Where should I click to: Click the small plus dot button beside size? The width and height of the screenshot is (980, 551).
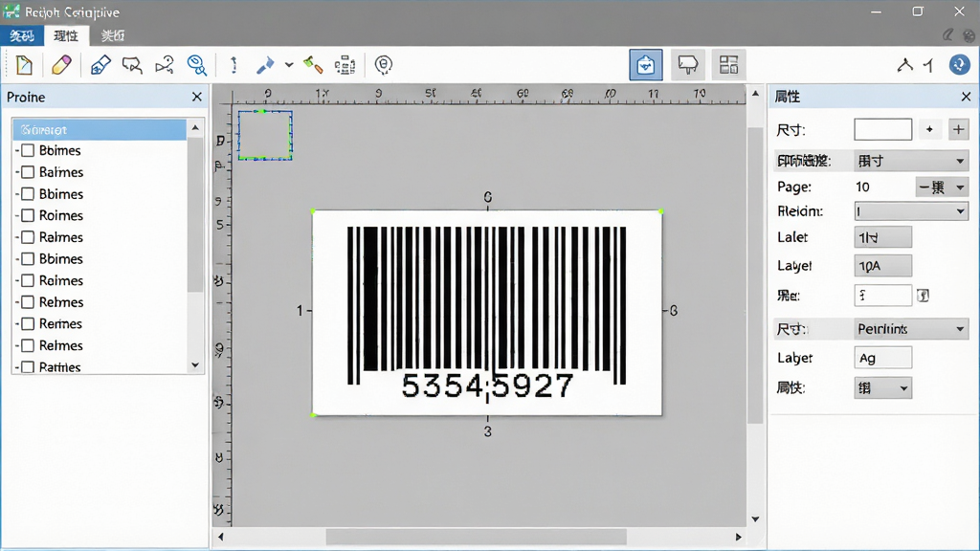click(929, 129)
